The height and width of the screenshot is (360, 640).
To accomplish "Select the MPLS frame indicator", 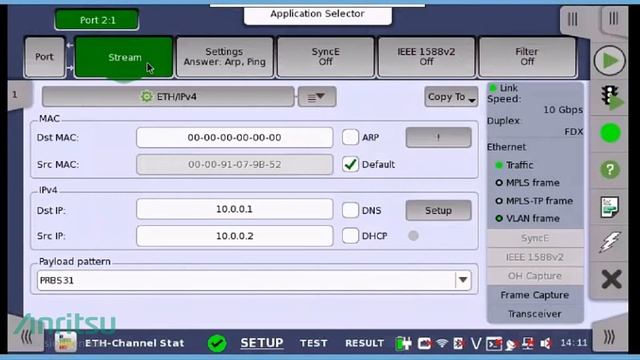I will click(499, 183).
